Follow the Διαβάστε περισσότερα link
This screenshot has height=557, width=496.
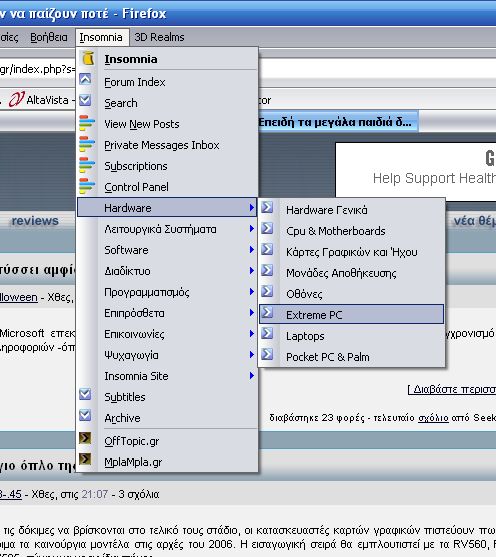coord(452,389)
